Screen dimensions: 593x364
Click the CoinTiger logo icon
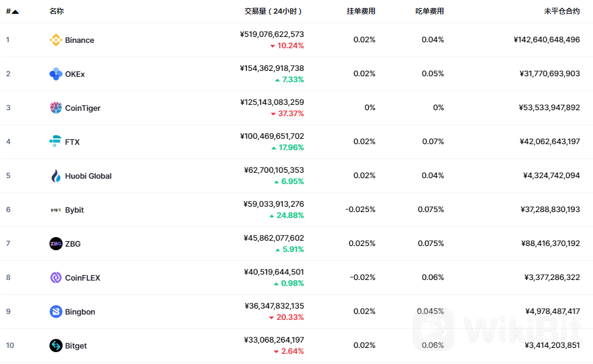(x=55, y=108)
